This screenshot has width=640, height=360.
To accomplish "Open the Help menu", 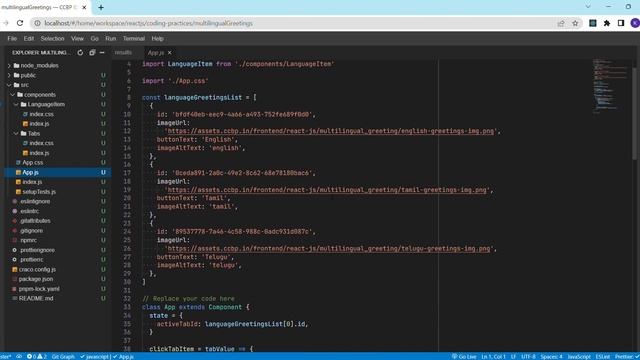I will [158, 38].
